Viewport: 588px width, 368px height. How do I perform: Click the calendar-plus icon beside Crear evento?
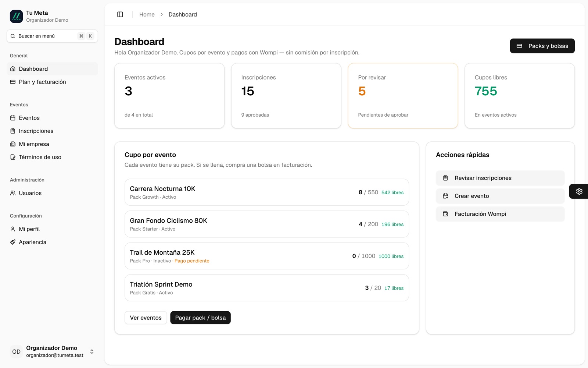(445, 196)
